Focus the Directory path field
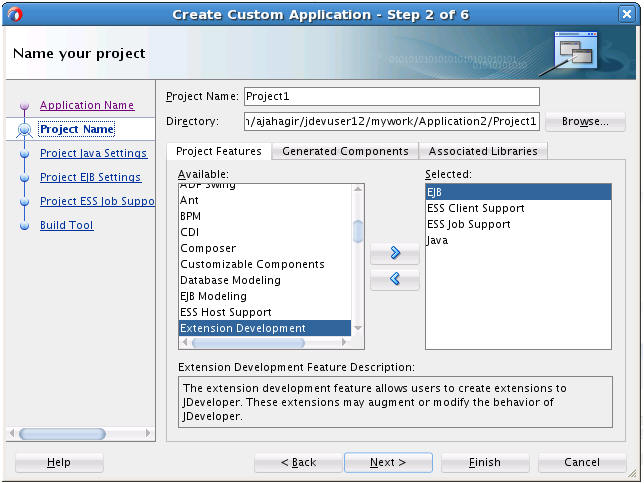644x483 pixels. (391, 122)
